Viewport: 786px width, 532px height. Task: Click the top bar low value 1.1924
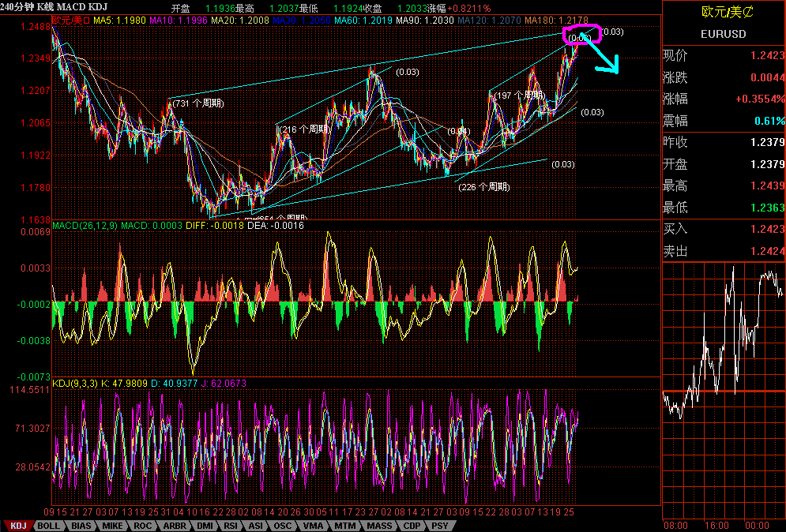[x=348, y=9]
